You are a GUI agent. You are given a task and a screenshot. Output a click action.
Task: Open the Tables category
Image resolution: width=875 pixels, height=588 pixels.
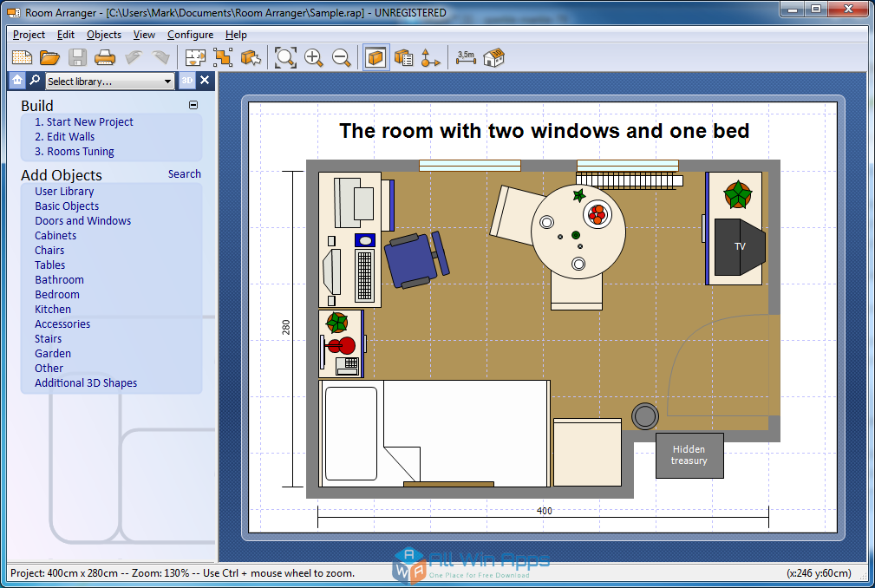click(x=49, y=265)
